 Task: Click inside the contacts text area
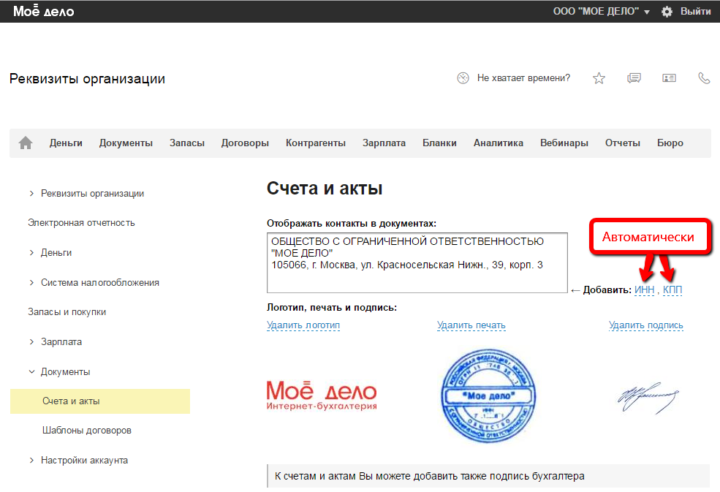pos(417,263)
